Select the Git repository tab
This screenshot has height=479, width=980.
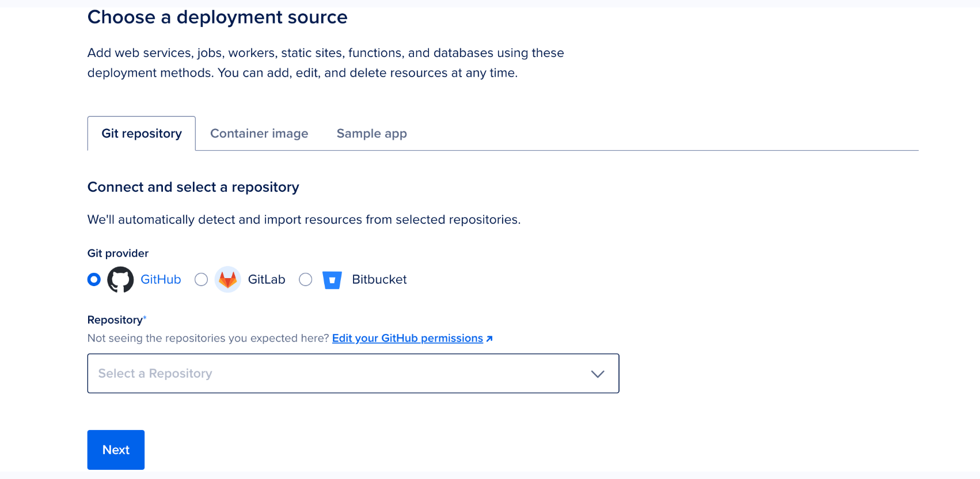(x=142, y=134)
